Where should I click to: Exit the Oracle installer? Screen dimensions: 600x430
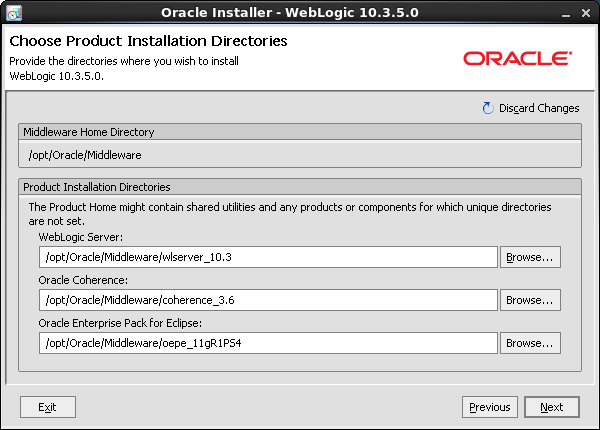[x=48, y=407]
